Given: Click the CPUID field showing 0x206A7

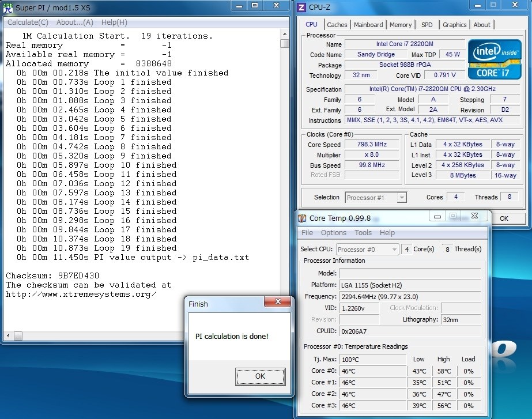Looking at the screenshot, I should 410,331.
